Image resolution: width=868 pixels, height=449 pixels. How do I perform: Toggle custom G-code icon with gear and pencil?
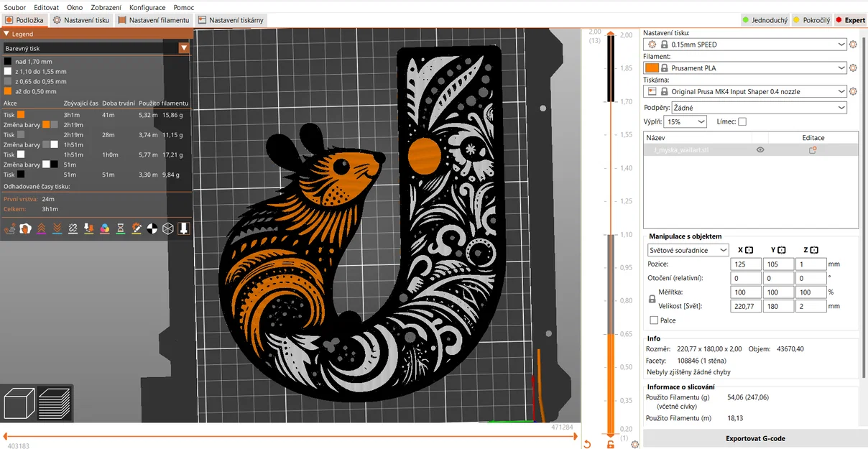click(x=136, y=228)
